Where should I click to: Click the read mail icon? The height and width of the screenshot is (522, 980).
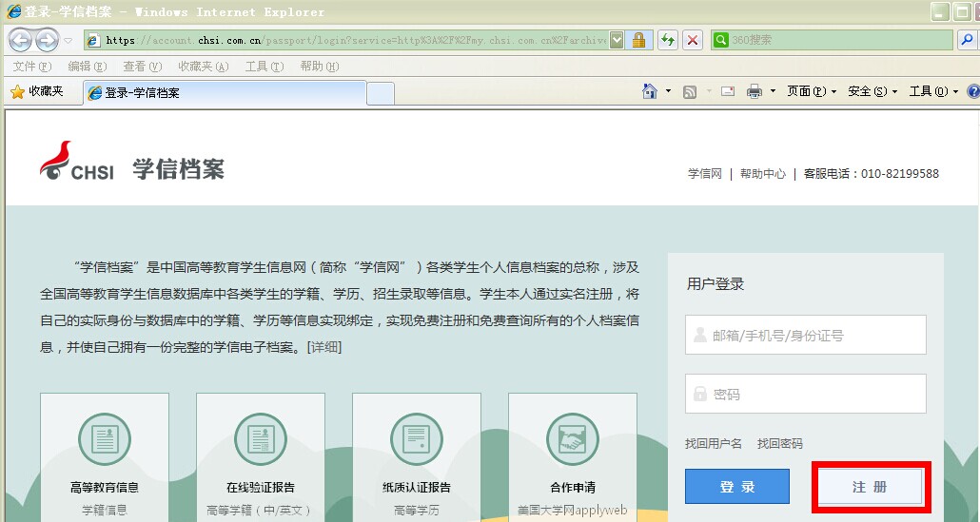coord(728,92)
